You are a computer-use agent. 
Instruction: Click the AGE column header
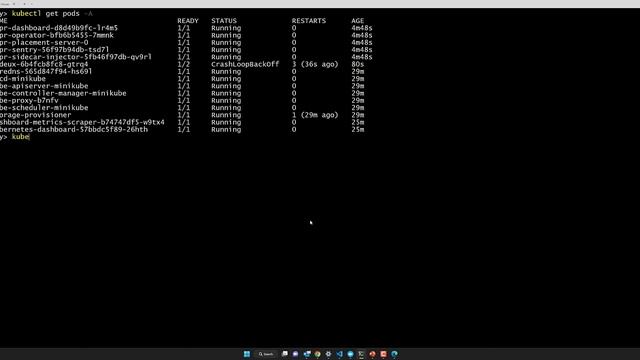pyautogui.click(x=357, y=20)
